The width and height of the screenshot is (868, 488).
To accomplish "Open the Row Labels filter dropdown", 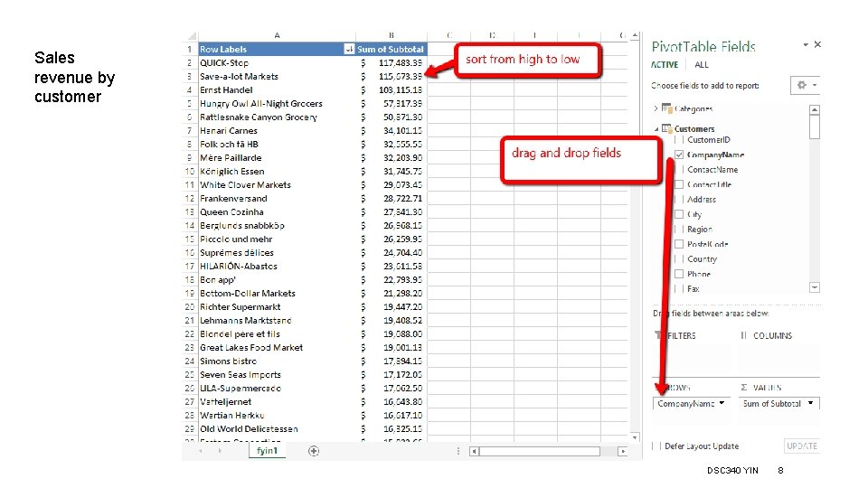I will 349,49.
